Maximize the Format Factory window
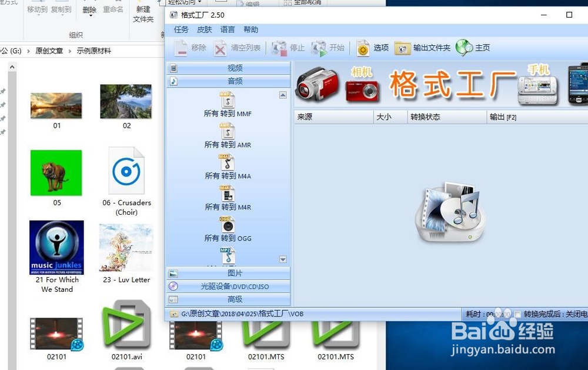Image resolution: width=588 pixels, height=370 pixels. tap(569, 15)
